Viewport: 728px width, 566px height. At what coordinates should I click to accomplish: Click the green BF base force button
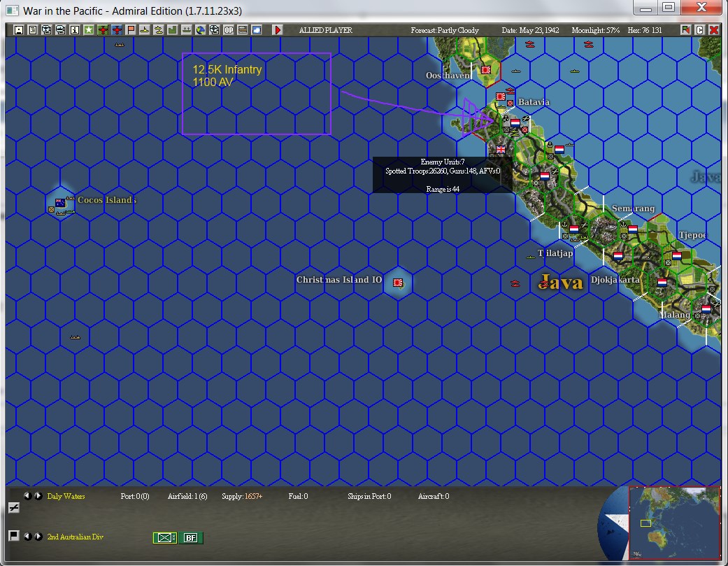click(191, 538)
